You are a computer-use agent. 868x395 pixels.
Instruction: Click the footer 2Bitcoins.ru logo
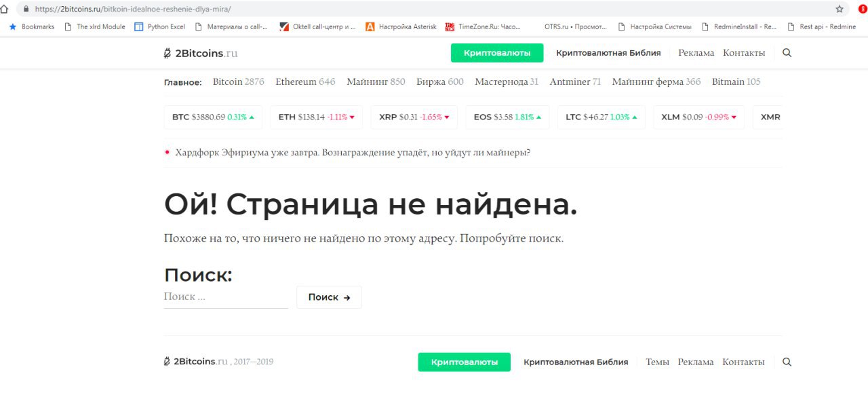tap(197, 362)
